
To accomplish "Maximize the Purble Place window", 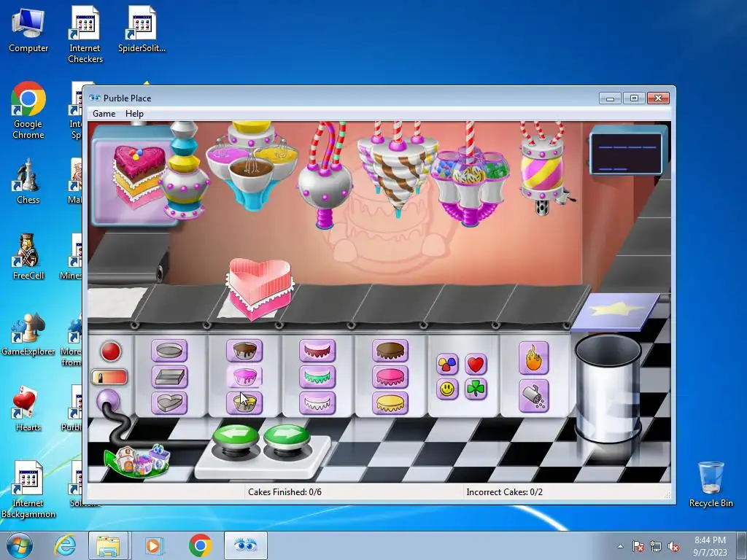I will [634, 98].
